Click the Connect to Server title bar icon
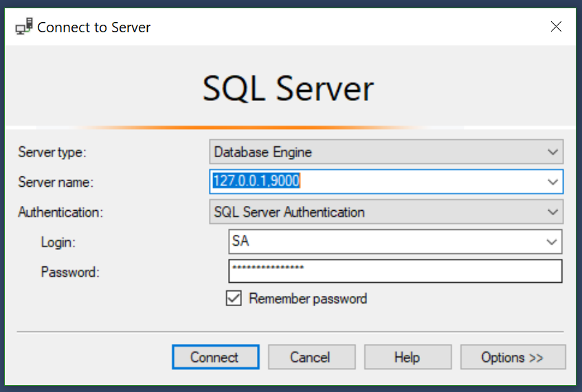Image resolution: width=582 pixels, height=392 pixels. pyautogui.click(x=24, y=27)
